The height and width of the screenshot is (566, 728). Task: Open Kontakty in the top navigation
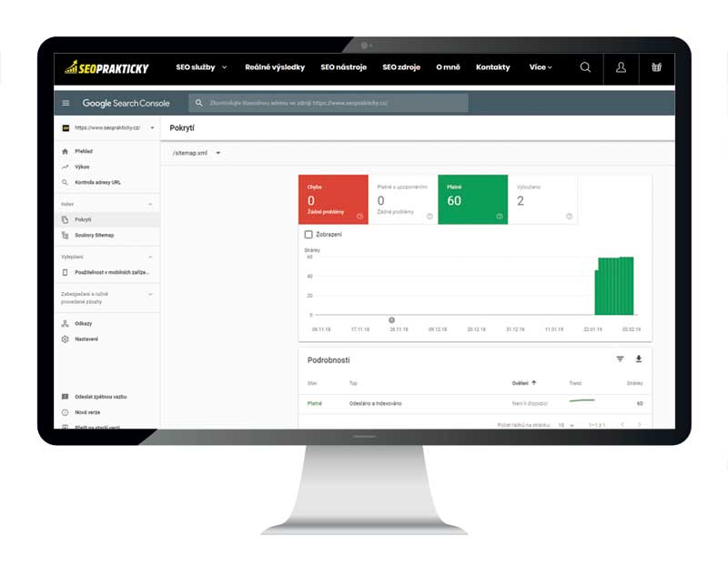492,67
